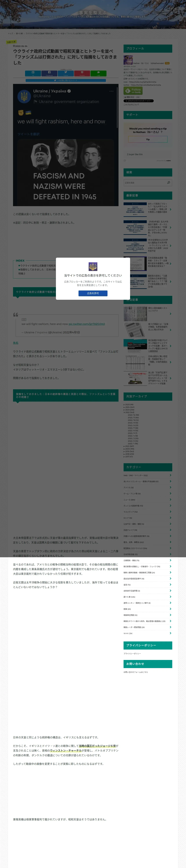Click the search magnifier icon
The height and width of the screenshot is (868, 186).
pos(169,182)
